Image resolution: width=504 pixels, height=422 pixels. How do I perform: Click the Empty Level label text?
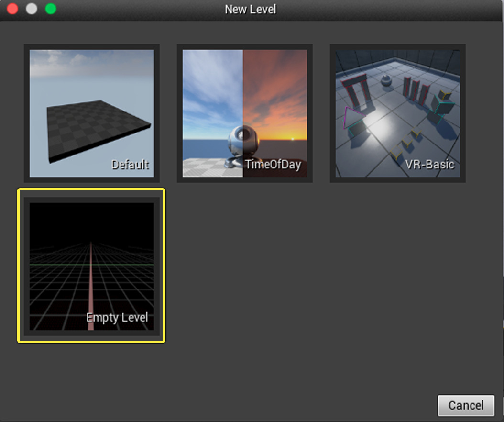[x=117, y=317]
